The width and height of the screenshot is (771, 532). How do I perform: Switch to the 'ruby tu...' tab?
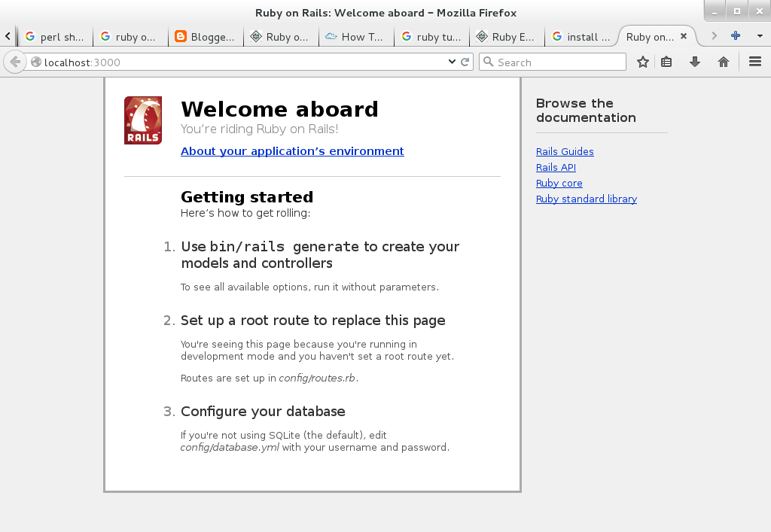point(431,36)
